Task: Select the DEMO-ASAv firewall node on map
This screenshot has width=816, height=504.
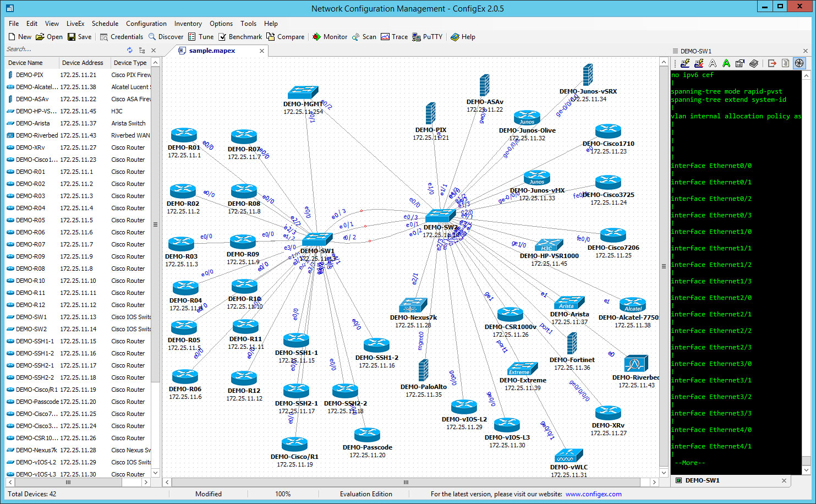Action: point(484,86)
